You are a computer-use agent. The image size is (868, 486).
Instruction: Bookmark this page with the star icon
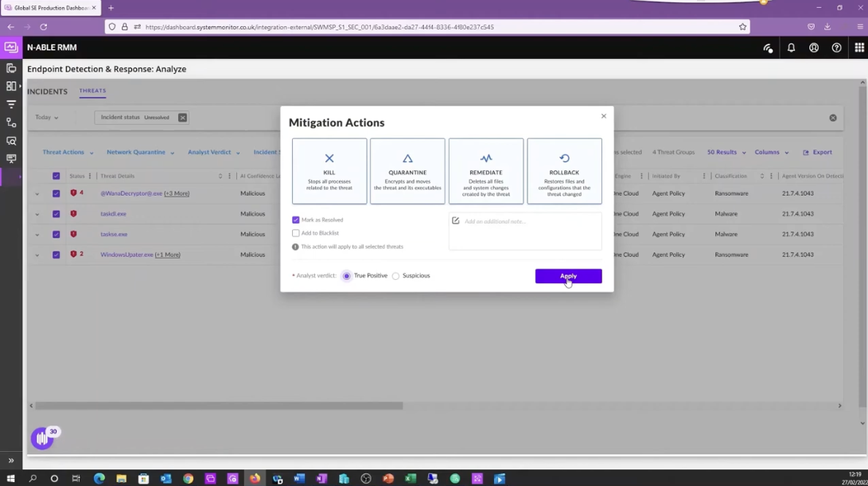tap(742, 26)
